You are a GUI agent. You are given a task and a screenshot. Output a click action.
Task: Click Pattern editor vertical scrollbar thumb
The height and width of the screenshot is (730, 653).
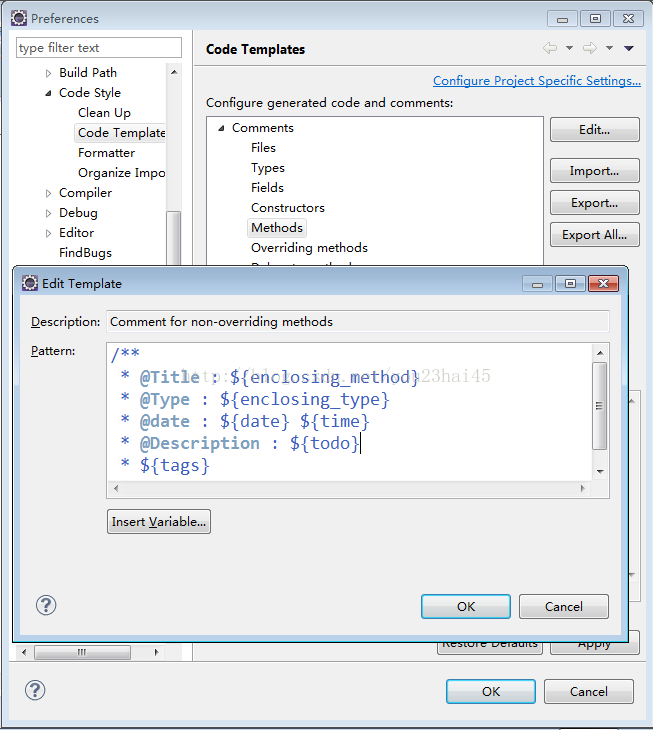pyautogui.click(x=599, y=406)
